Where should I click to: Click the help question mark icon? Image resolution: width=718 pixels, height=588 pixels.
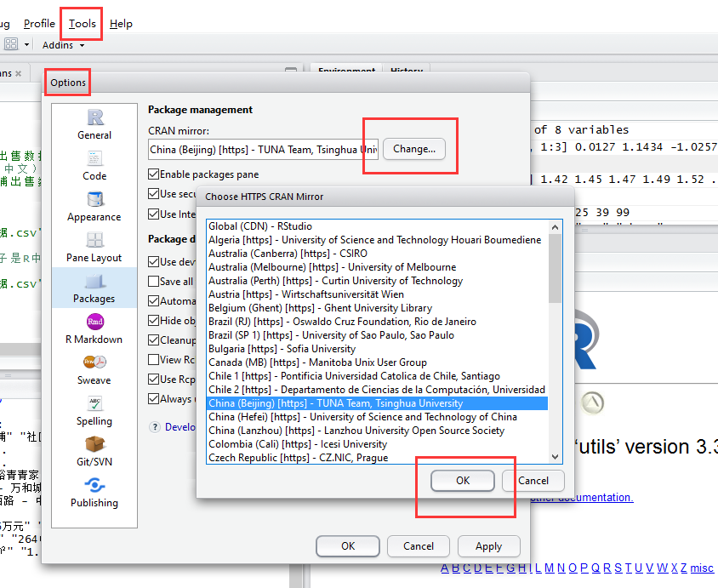155,427
